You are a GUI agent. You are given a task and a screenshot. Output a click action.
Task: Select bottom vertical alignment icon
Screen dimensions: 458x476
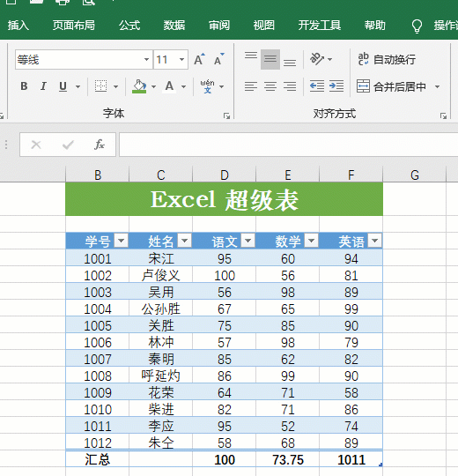click(x=290, y=63)
